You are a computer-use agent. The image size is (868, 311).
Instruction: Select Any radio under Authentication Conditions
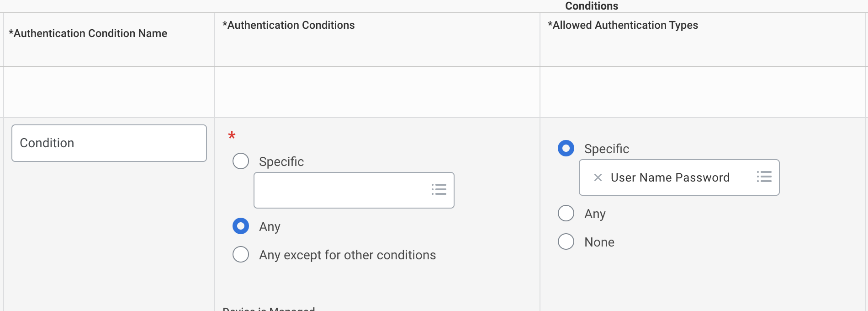[241, 226]
